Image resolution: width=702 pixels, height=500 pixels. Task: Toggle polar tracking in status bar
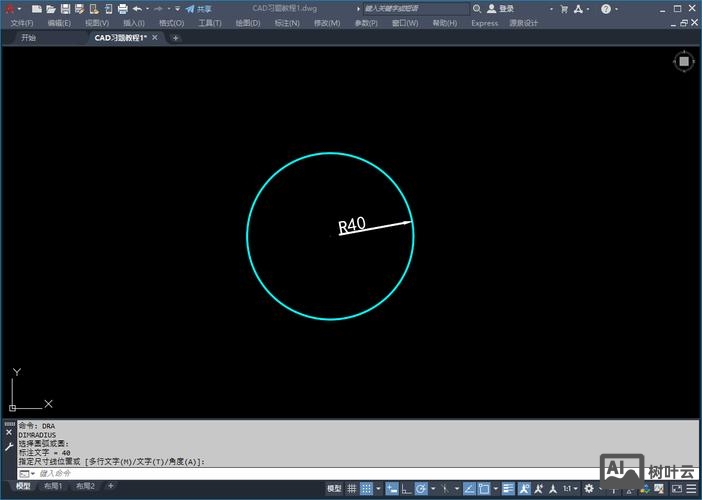point(422,489)
